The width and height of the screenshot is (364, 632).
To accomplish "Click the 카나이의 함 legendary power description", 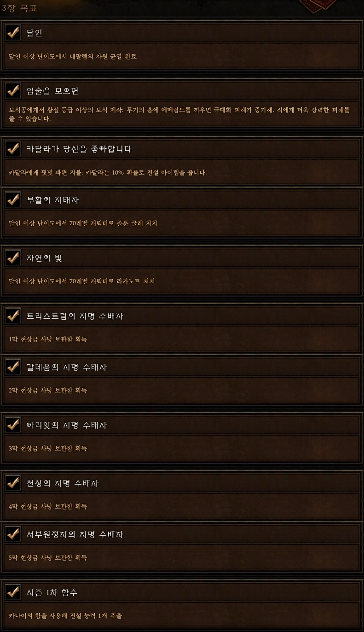I will [65, 616].
